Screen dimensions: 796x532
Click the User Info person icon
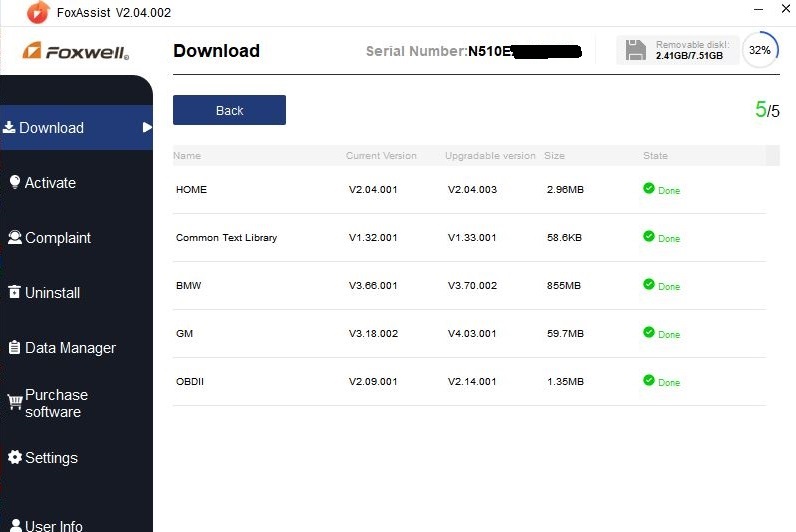pos(16,525)
